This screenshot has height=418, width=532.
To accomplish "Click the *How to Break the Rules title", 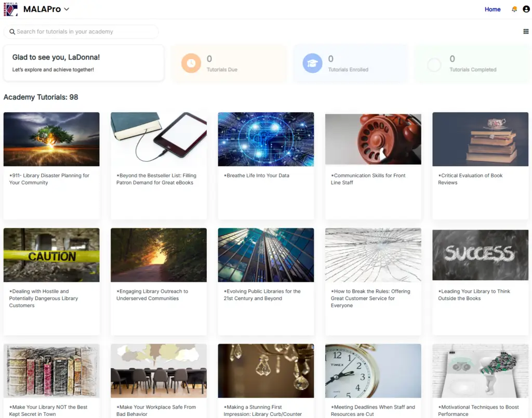I will click(370, 298).
